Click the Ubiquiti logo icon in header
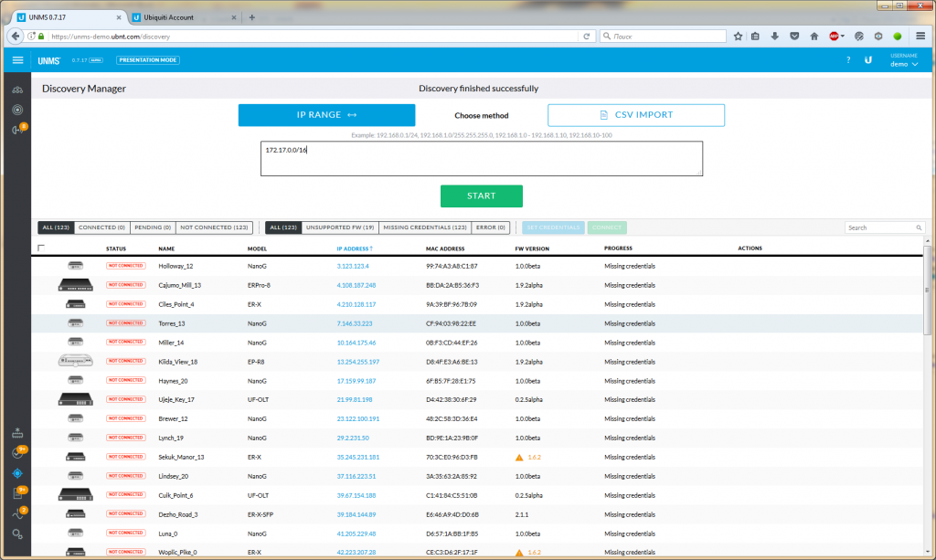 (867, 60)
